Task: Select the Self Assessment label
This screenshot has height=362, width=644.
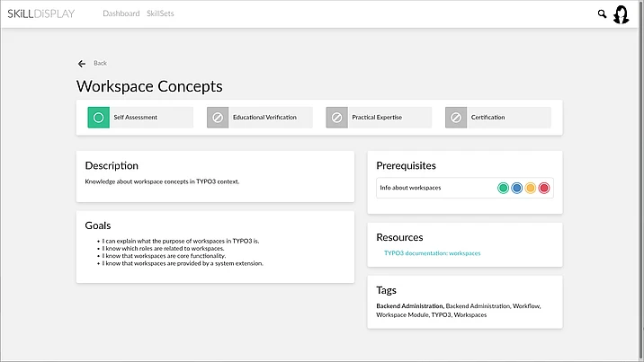Action: pos(136,118)
